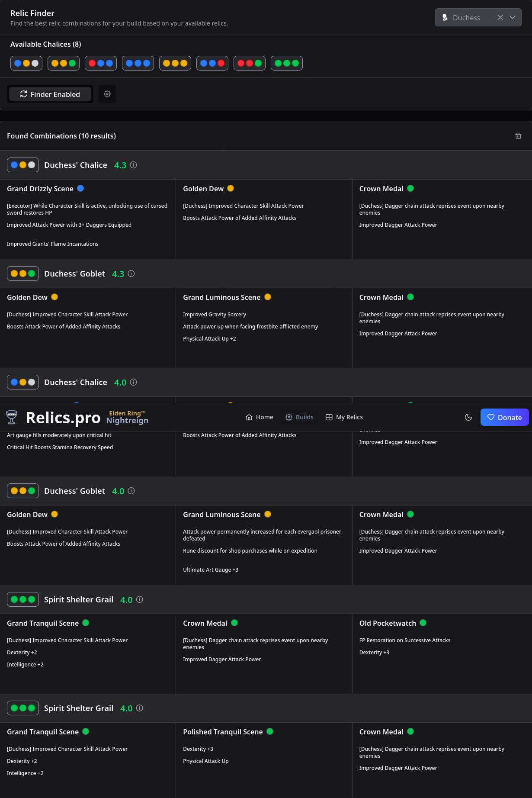Clear the Duchess selection with X
The width and height of the screenshot is (532, 798).
[x=500, y=17]
